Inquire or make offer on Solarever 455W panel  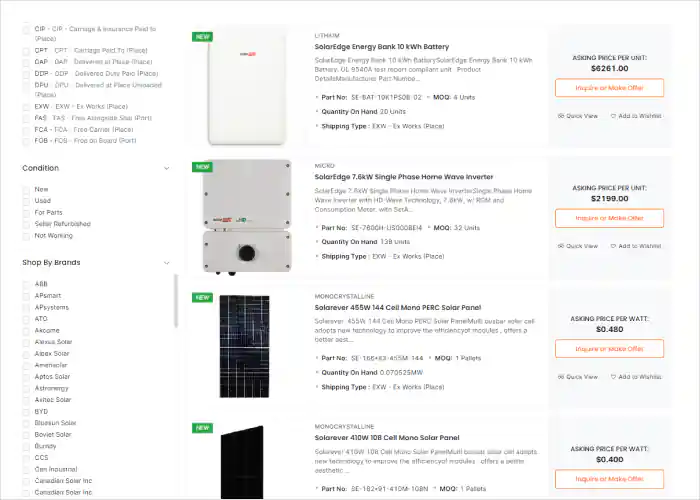tap(609, 349)
